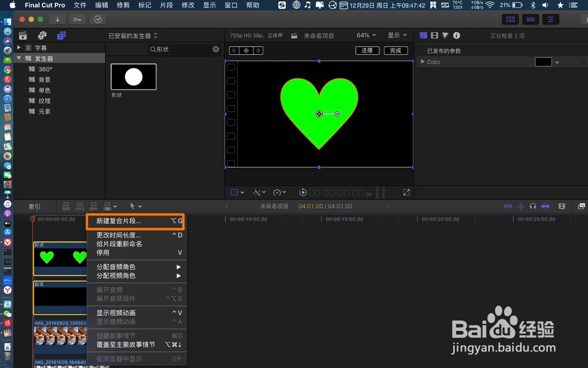Screen dimensions: 588x368
Task: Select the 纹理 generator category
Action: pos(44,101)
